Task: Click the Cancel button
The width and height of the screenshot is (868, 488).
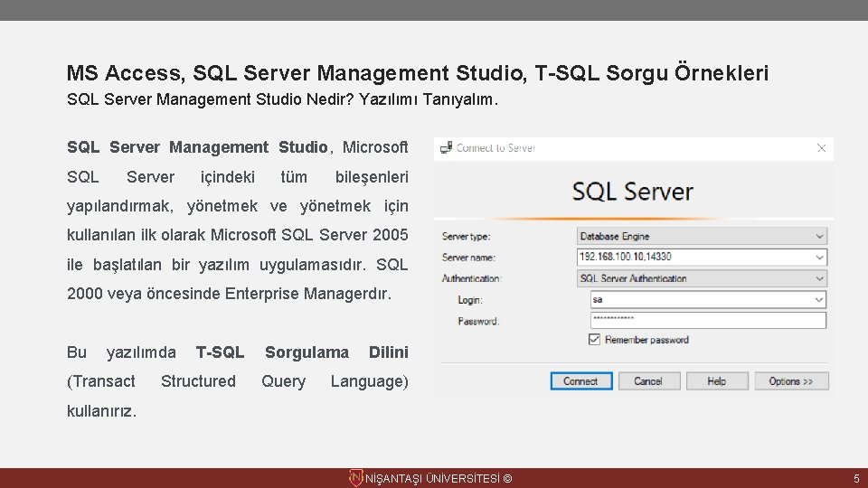Action: (649, 381)
